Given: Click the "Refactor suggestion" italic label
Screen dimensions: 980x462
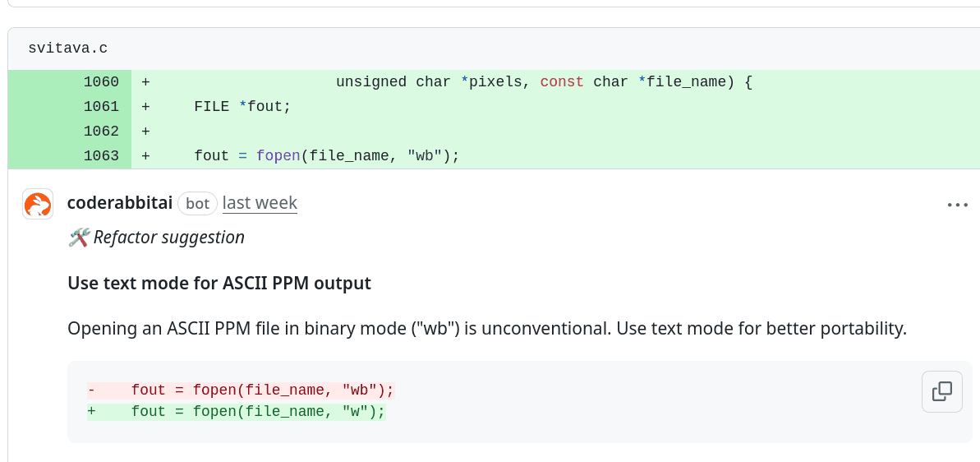Looking at the screenshot, I should click(x=168, y=238).
